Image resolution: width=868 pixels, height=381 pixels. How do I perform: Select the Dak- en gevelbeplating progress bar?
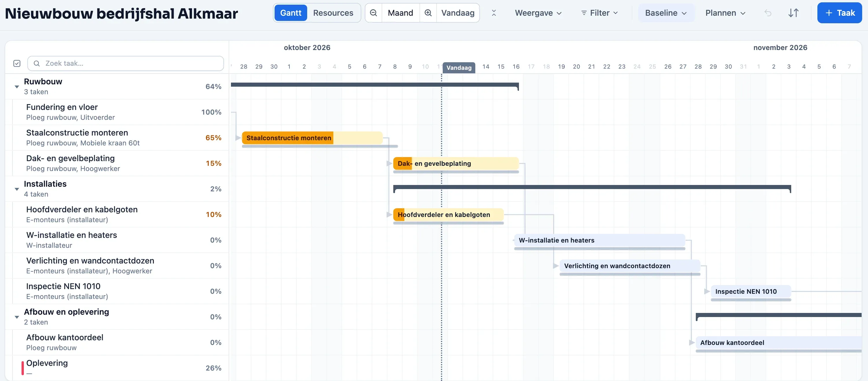point(456,163)
